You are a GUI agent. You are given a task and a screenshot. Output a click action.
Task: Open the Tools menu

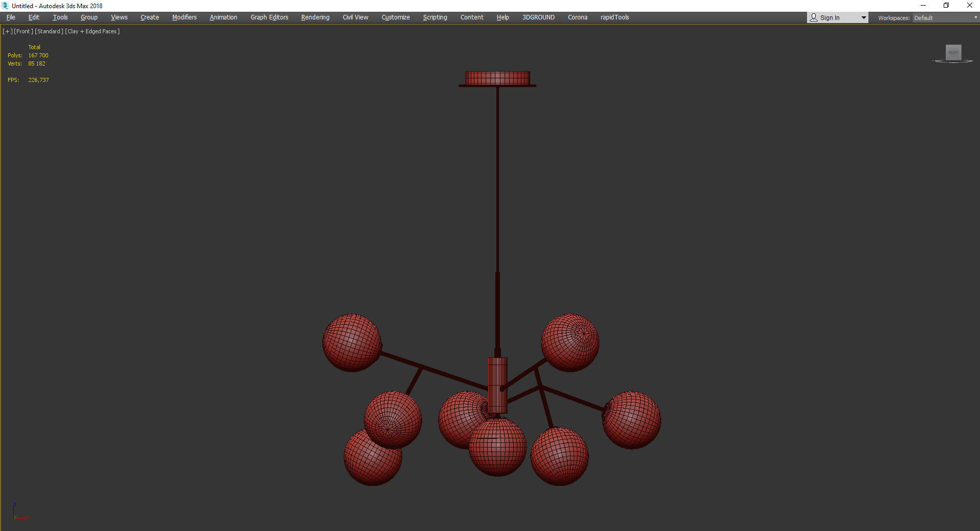pos(60,17)
